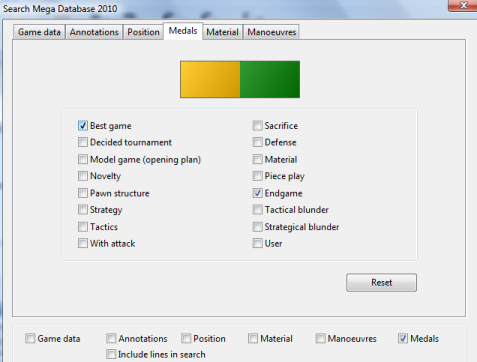477x362 pixels.
Task: Enable Manoeuvres search filter at bottom
Action: point(320,339)
